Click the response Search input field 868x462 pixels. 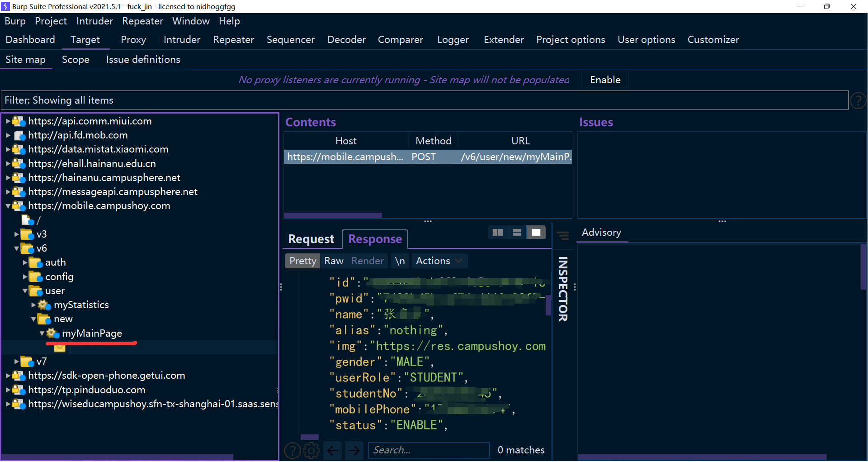point(429,450)
